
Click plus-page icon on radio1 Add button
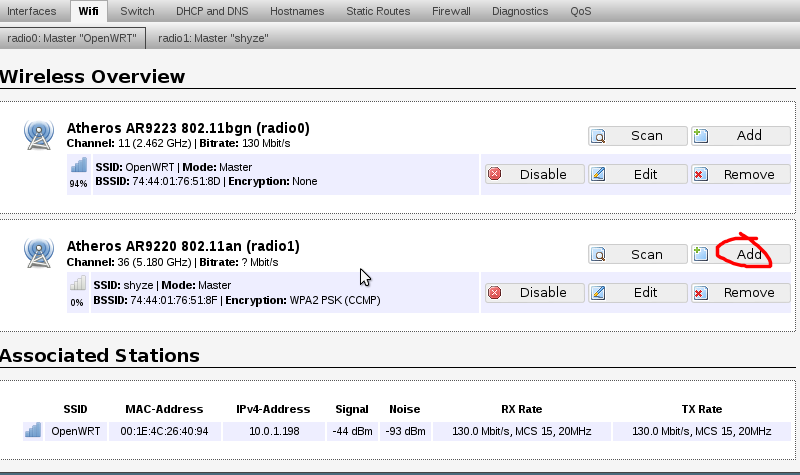(701, 254)
